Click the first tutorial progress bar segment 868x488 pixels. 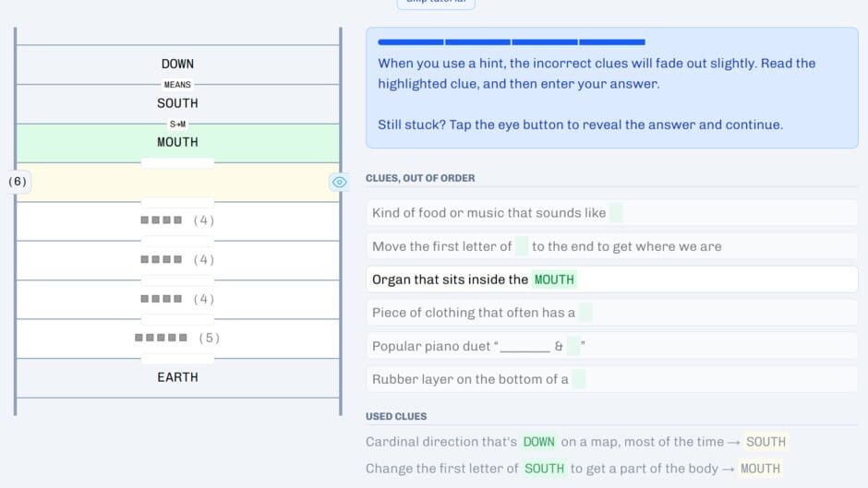(410, 42)
